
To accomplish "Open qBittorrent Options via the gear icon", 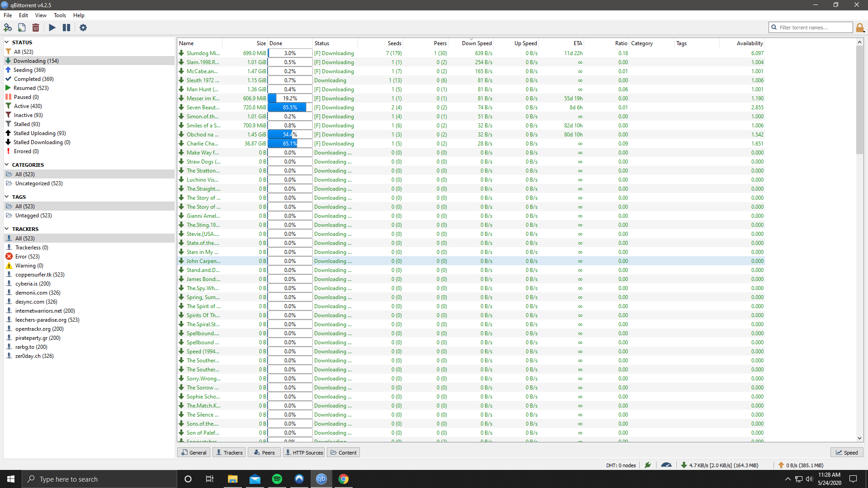I will click(x=83, y=28).
